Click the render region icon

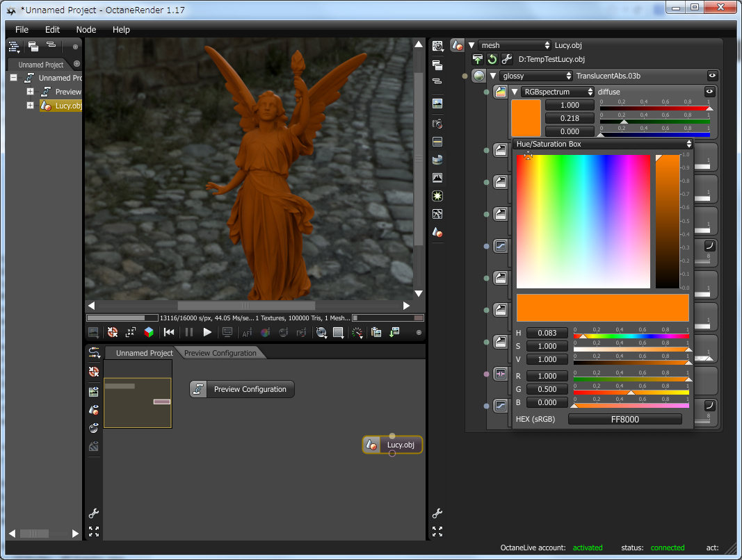coord(321,333)
